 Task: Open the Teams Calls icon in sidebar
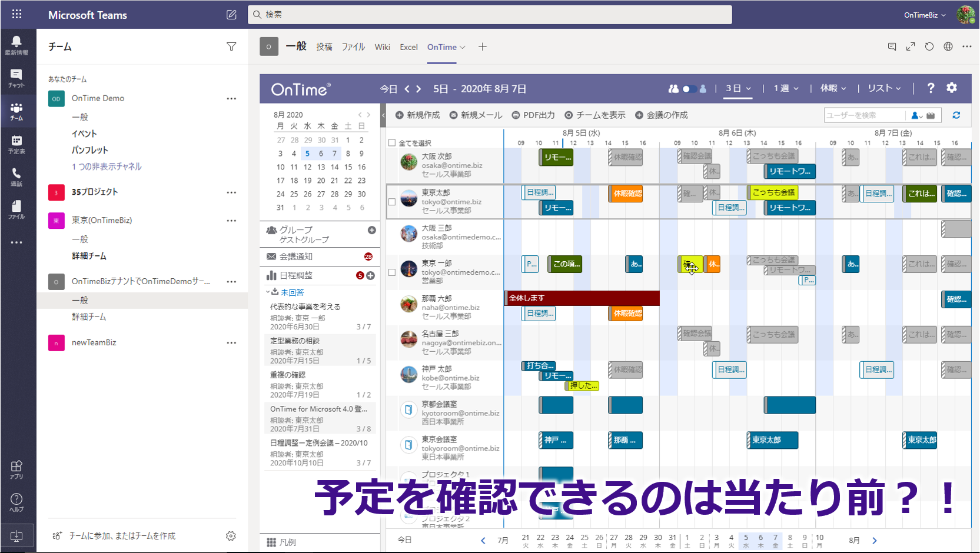click(x=16, y=176)
